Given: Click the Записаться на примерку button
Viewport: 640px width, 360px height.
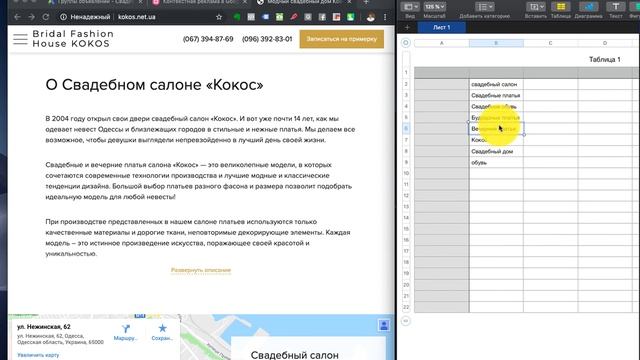Looking at the screenshot, I should [x=342, y=39].
